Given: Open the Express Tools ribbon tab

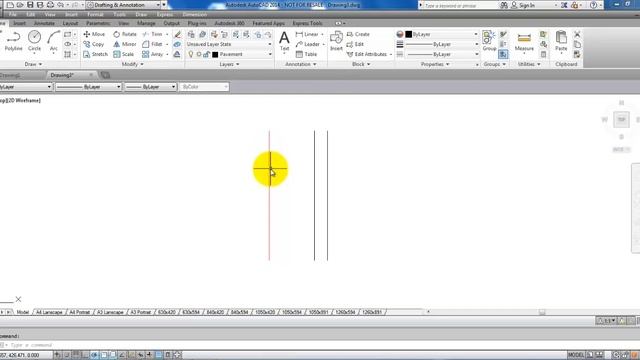Looking at the screenshot, I should (307, 23).
